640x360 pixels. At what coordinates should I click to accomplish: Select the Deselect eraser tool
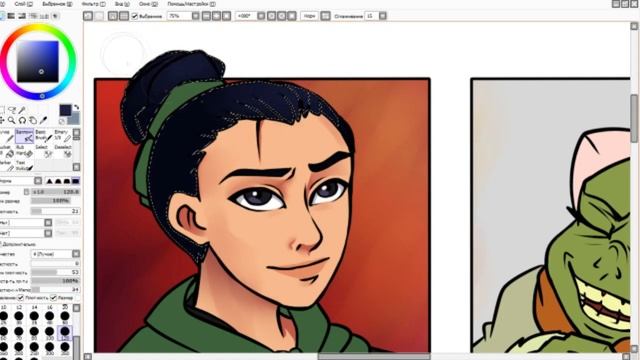(x=62, y=151)
